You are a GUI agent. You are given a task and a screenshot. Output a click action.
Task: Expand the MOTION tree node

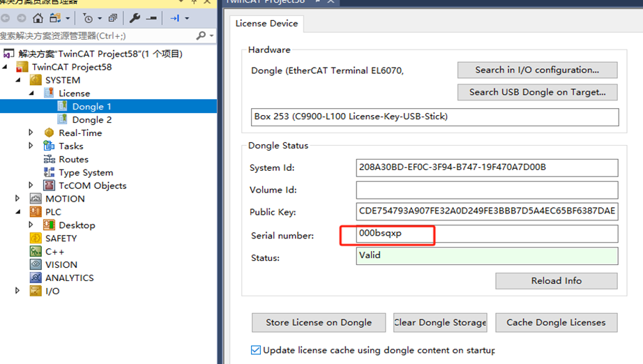click(x=17, y=199)
